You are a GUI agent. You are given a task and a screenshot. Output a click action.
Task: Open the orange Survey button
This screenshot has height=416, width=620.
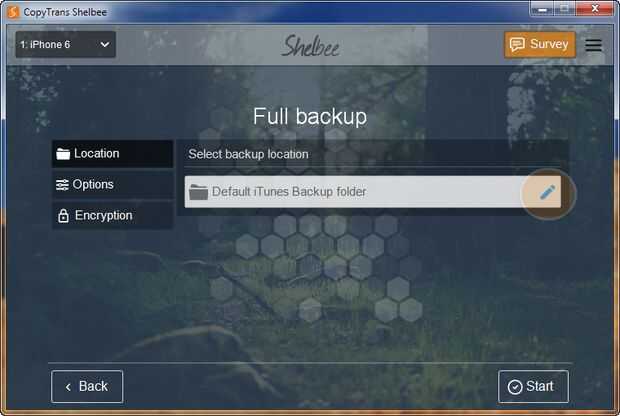point(540,45)
